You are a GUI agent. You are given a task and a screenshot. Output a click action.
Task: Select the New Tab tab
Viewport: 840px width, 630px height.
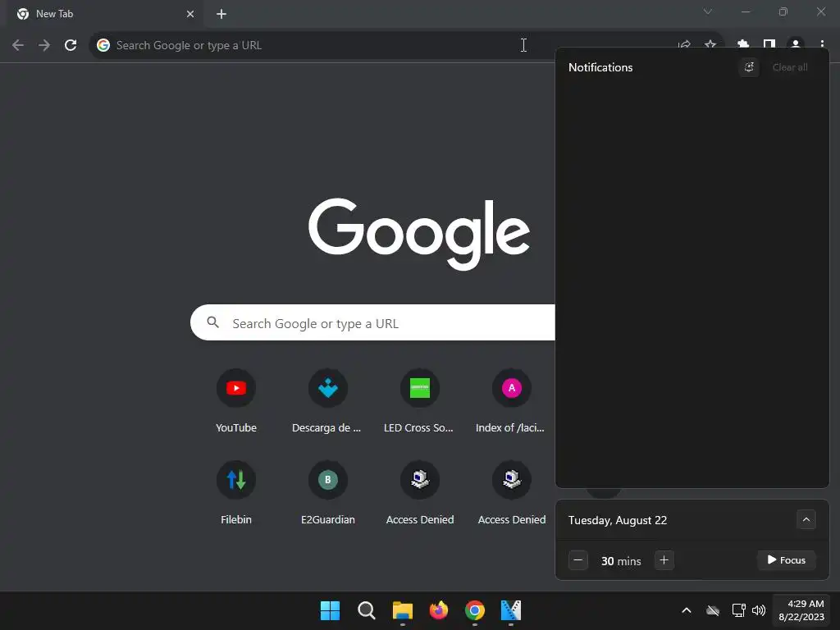(105, 14)
